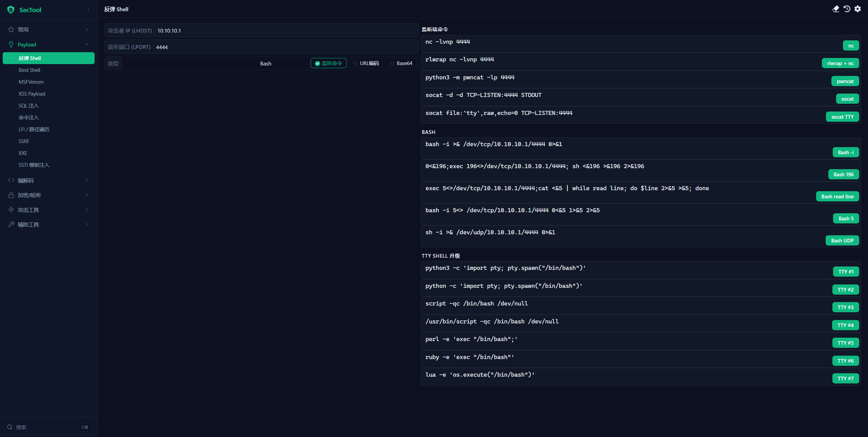Click the Bash read line button
The width and height of the screenshot is (868, 437).
[837, 197]
